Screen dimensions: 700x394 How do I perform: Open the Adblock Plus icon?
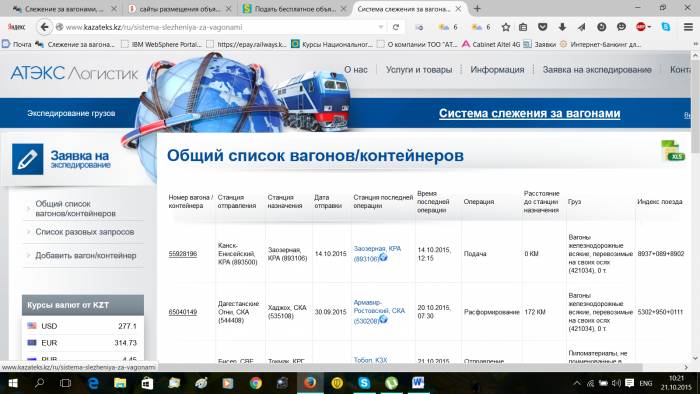click(642, 27)
